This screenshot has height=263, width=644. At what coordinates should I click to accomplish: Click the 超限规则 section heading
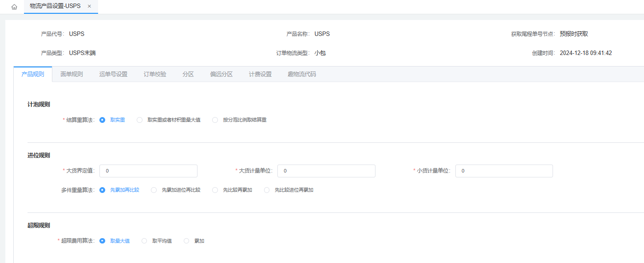39,225
